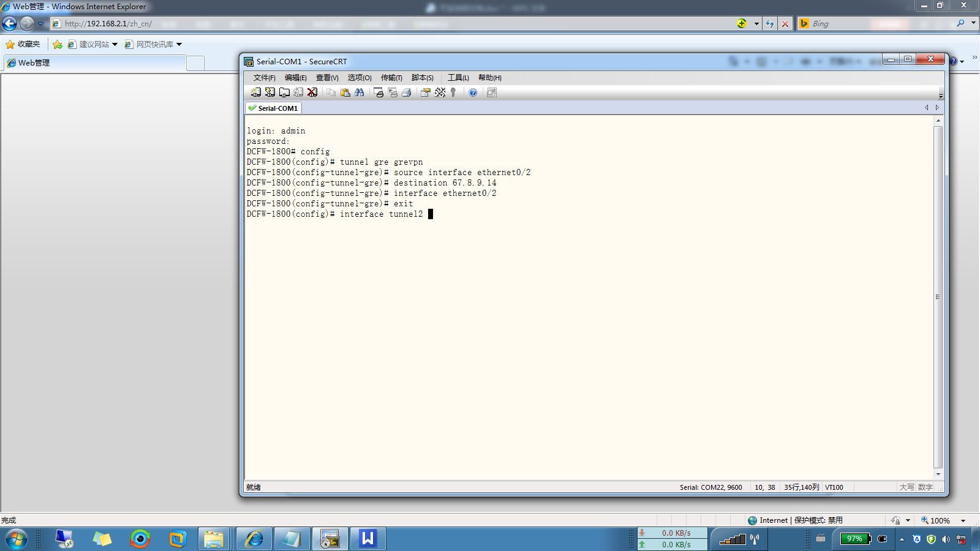This screenshot has width=980, height=551.
Task: Click the Find binoculars icon
Action: (x=360, y=92)
